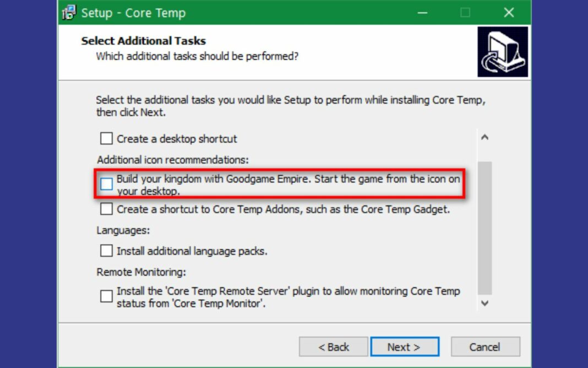Click the greyed-out maximize window button

465,13
